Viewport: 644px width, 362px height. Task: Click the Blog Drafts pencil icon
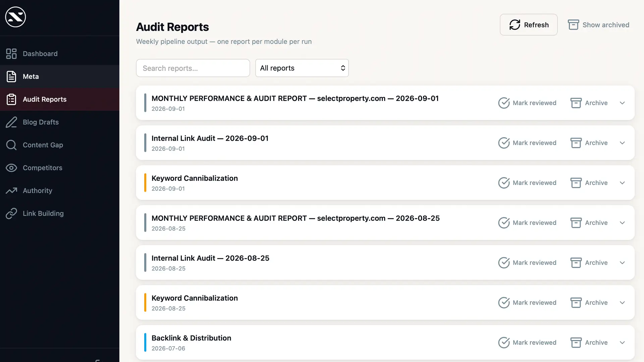pyautogui.click(x=11, y=122)
